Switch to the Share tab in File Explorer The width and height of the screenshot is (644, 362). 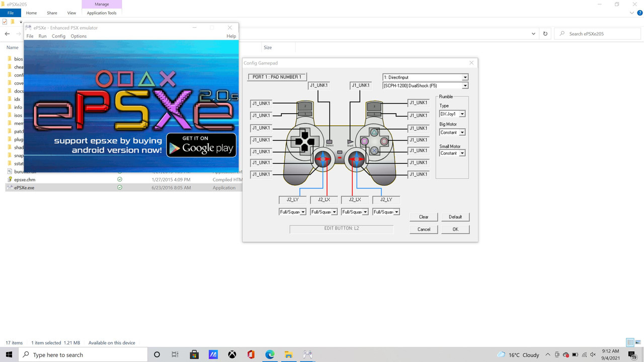(x=52, y=13)
